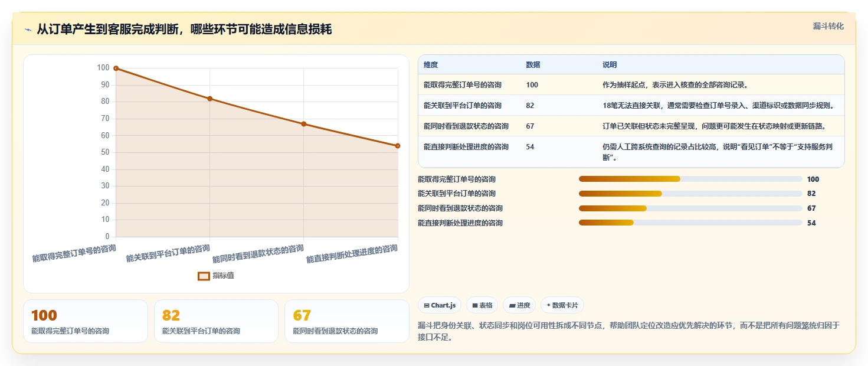Screen dimensions: 868x366
Task: Click the chart data point at value 82
Action: [x=210, y=99]
